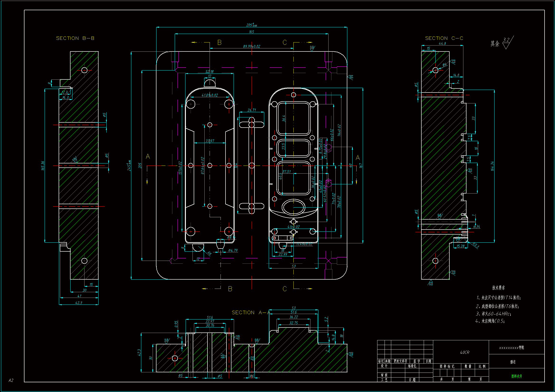Click the SECTION B-B view title
This screenshot has width=555, height=392.
point(75,38)
